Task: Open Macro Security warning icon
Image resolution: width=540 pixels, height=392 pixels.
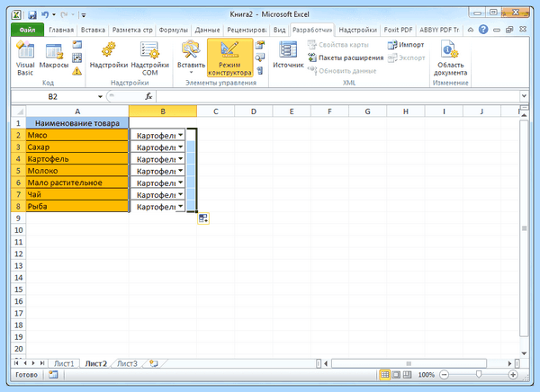Action: [77, 71]
